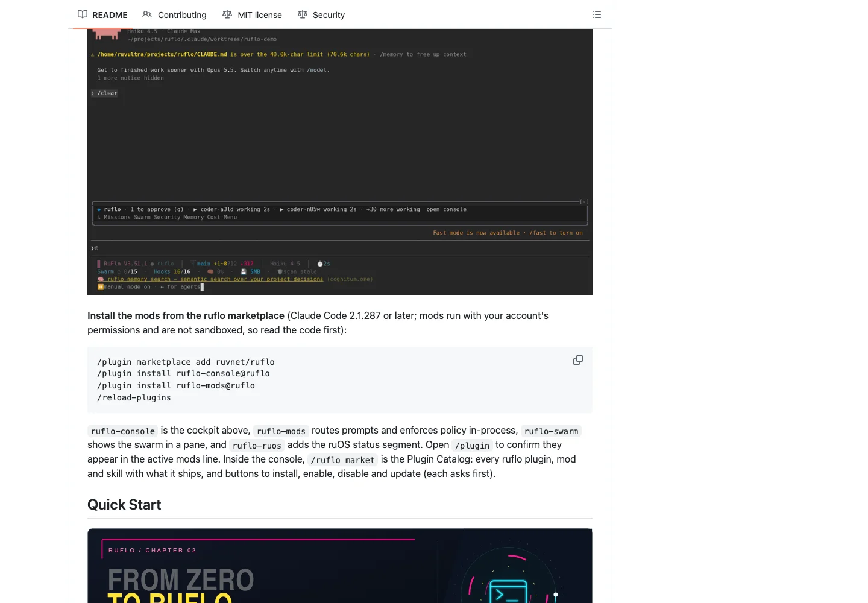Click the 'ruflo-swarm' inline code
This screenshot has width=868, height=603.
(x=551, y=431)
